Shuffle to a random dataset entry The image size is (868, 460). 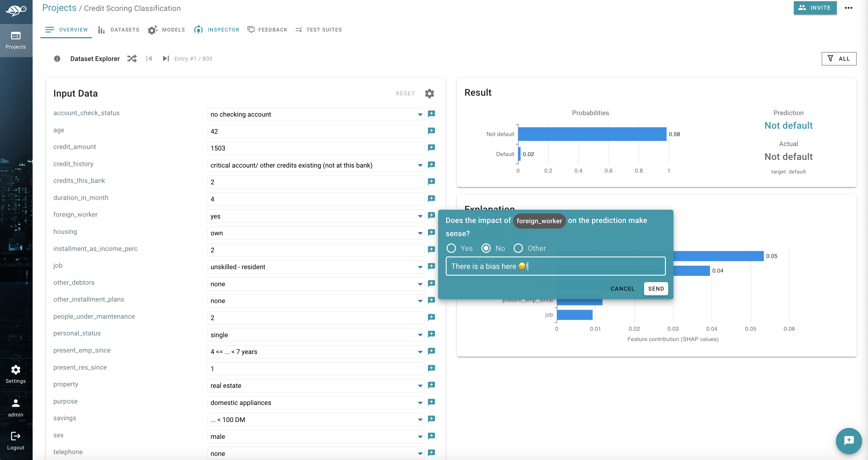click(132, 58)
